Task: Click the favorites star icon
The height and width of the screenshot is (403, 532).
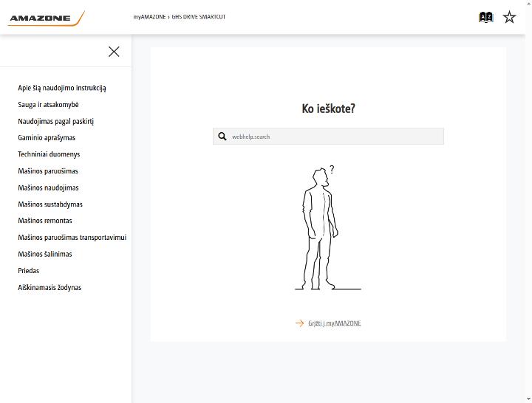Action: pos(509,17)
